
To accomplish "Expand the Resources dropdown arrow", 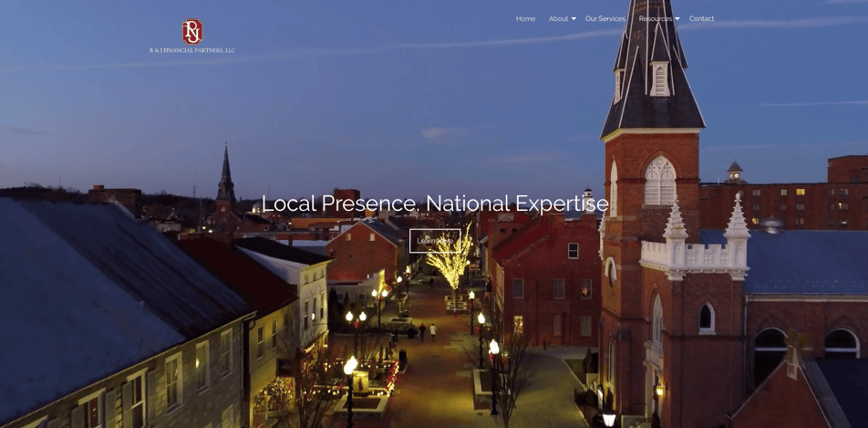I will [x=677, y=19].
